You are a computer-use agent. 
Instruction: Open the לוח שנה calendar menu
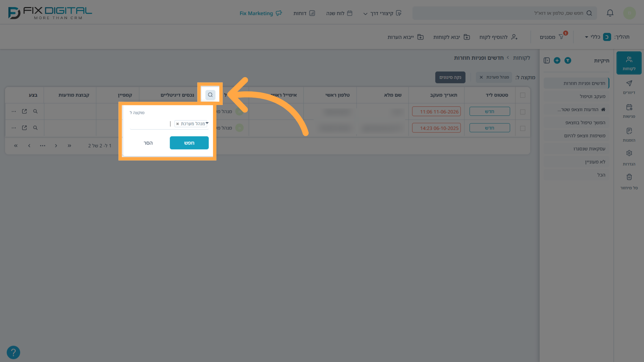pyautogui.click(x=339, y=13)
